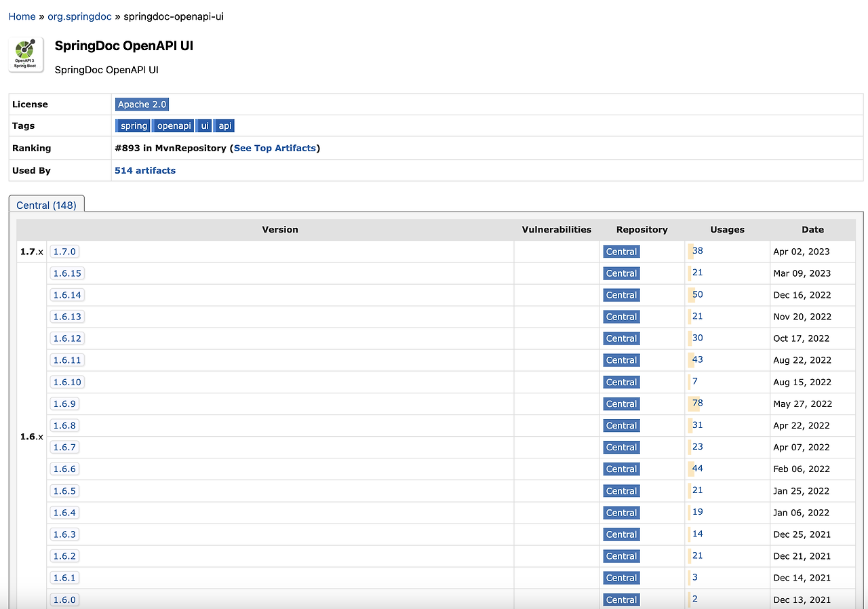Image resolution: width=868 pixels, height=609 pixels.
Task: Open the spring tag
Action: point(134,126)
